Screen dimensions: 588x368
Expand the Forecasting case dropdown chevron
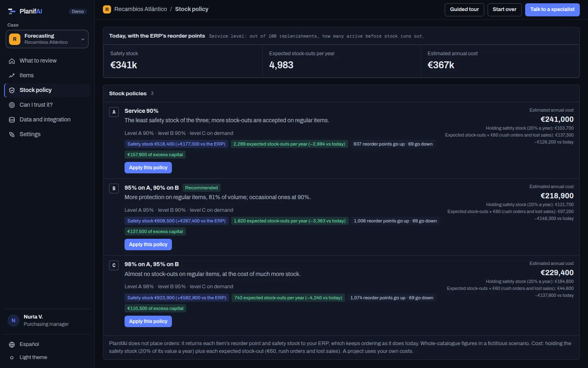83,39
